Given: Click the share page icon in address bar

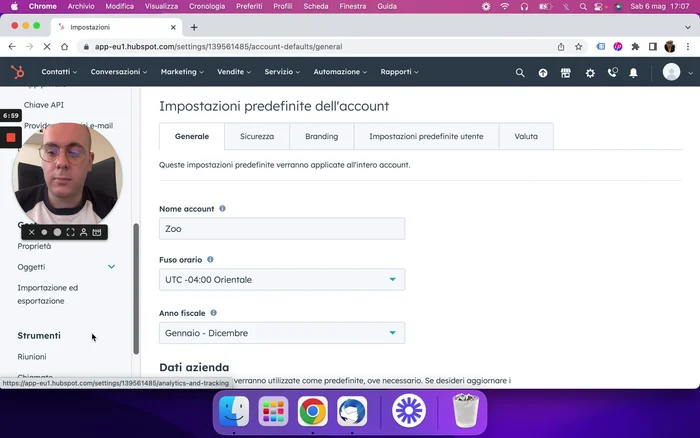Looking at the screenshot, I should pos(561,46).
